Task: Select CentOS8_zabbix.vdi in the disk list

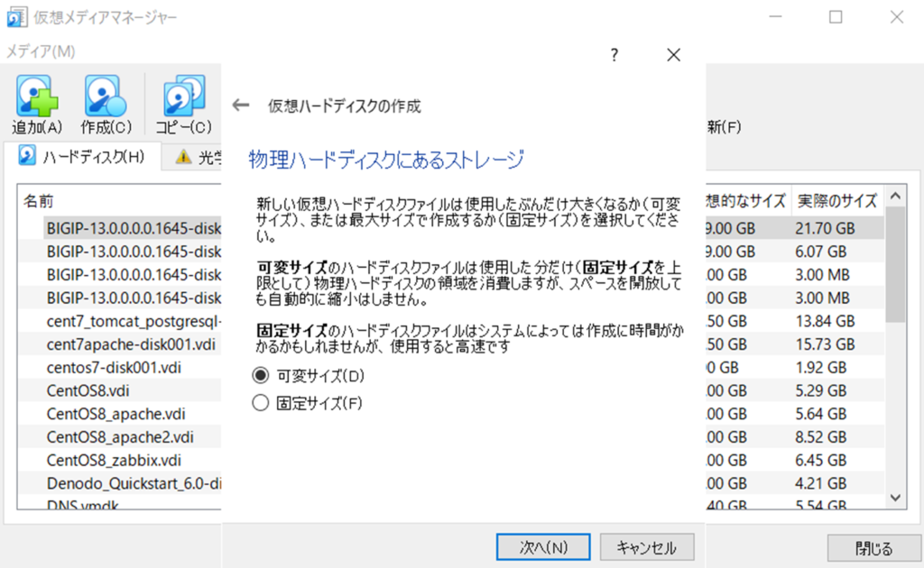Action: click(x=107, y=460)
